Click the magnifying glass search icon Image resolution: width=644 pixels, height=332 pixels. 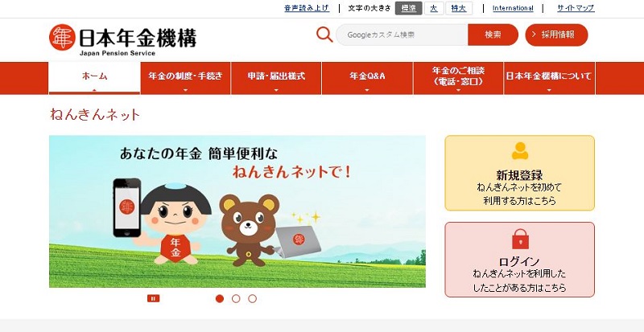pyautogui.click(x=324, y=35)
